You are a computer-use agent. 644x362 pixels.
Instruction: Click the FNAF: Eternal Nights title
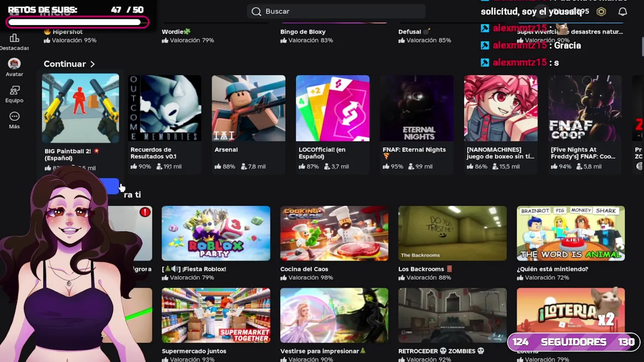coord(414,149)
